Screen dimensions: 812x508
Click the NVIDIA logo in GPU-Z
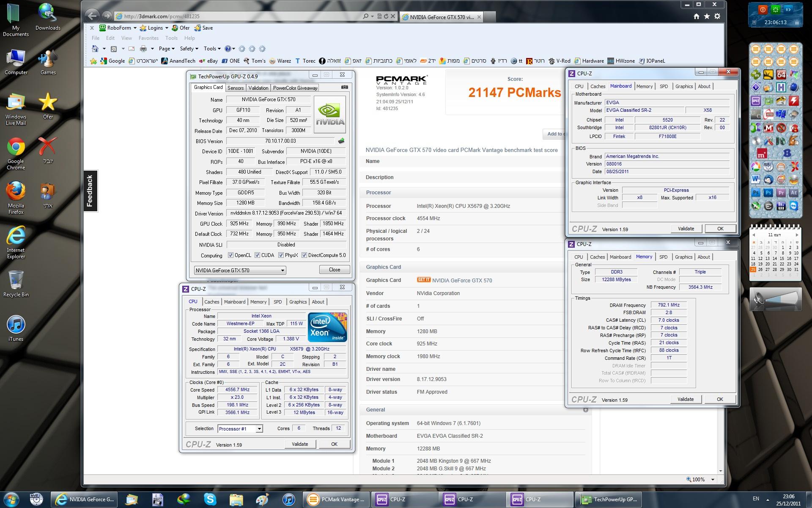(x=330, y=115)
